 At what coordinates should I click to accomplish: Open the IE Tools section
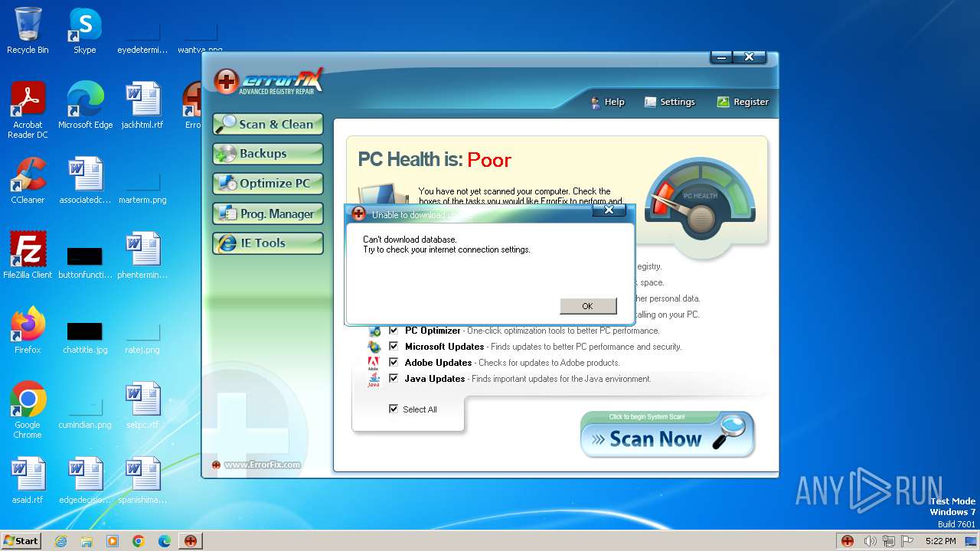click(268, 243)
